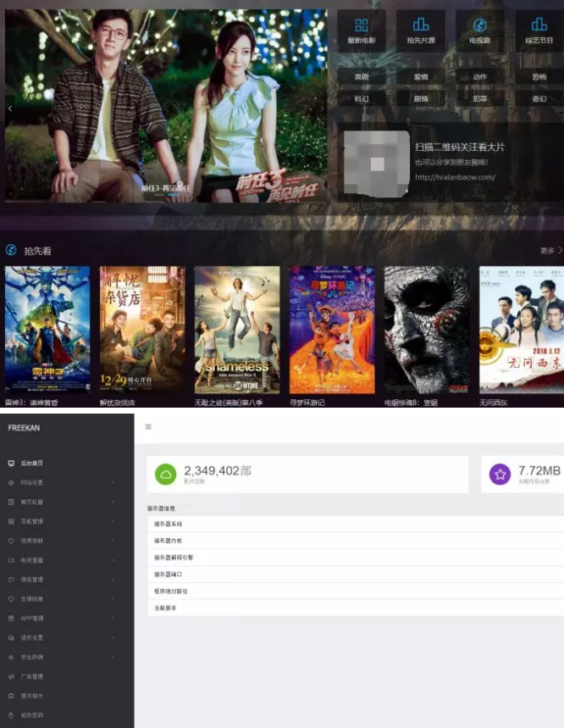The width and height of the screenshot is (564, 728).
Task: Click the lightning icon beside 抢先看
Action: (x=11, y=250)
